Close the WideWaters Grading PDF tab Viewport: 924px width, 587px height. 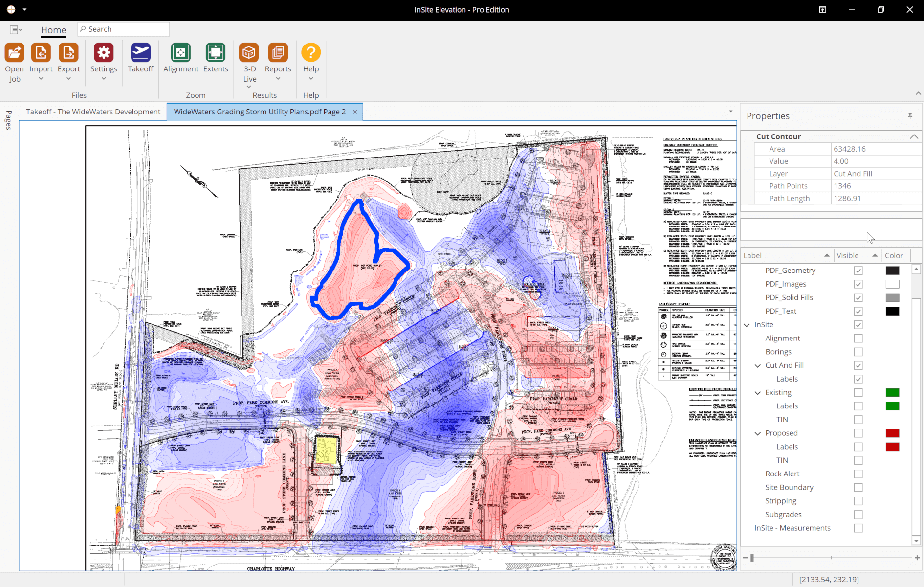coord(355,112)
